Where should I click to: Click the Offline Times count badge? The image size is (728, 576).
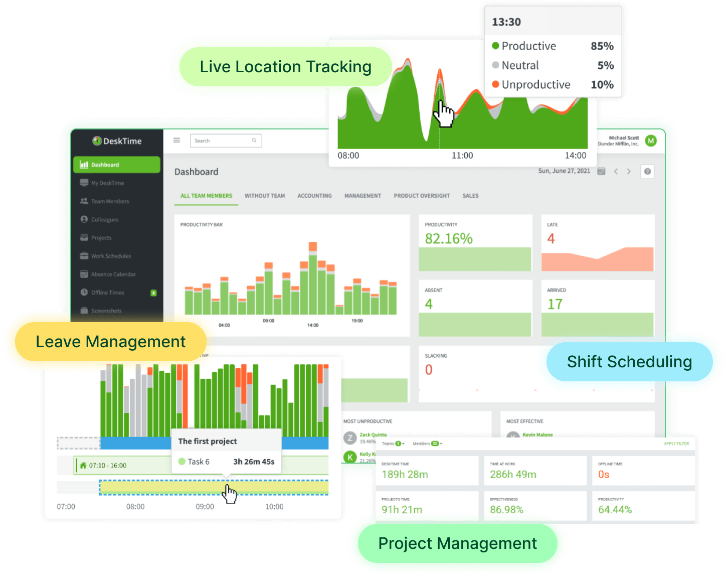pyautogui.click(x=153, y=293)
